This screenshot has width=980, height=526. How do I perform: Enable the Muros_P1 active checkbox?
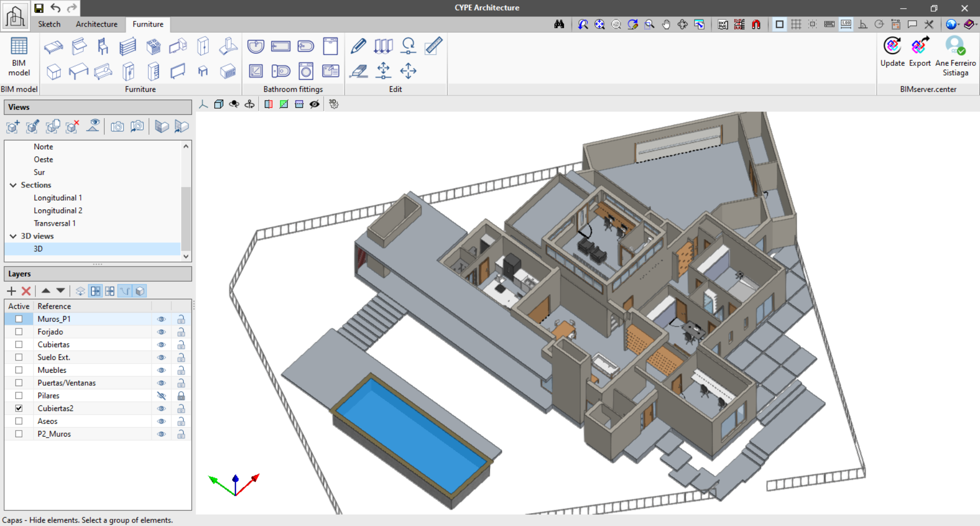(19, 319)
